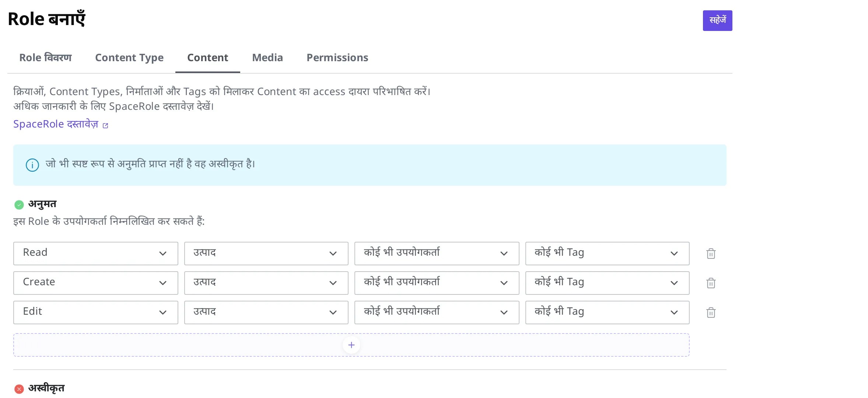Delete the Create permission row
The height and width of the screenshot is (398, 868).
tap(711, 283)
